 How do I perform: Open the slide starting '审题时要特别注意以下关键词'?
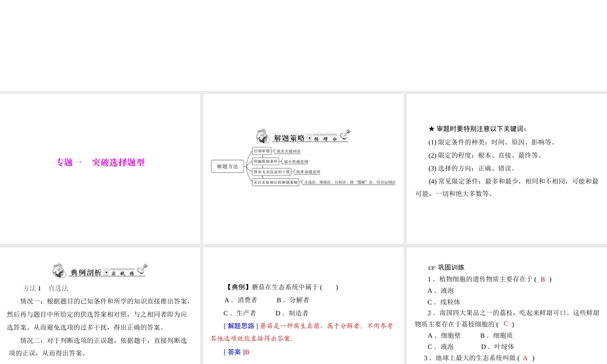(507, 169)
